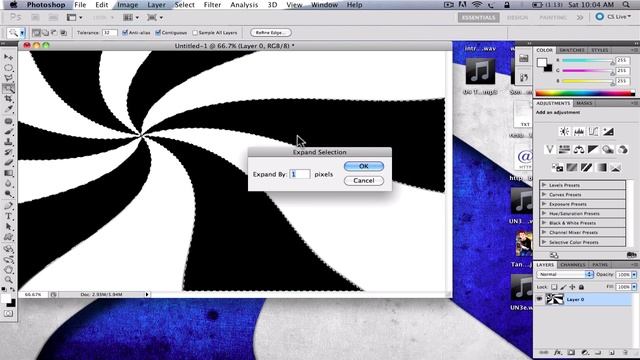Screen dimensions: 640x360
Task: Select the Horizontal Type tool
Action: 8,216
